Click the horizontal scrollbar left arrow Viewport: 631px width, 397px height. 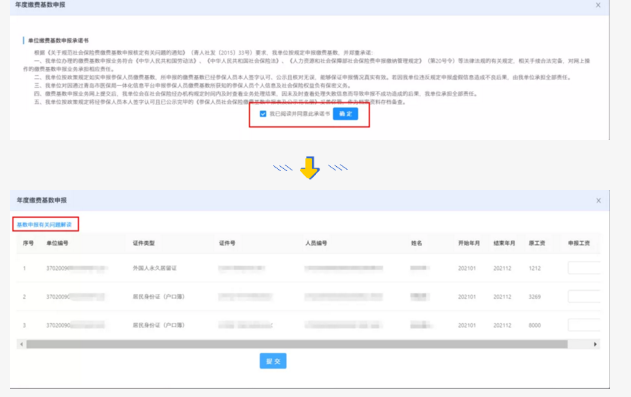(x=22, y=344)
